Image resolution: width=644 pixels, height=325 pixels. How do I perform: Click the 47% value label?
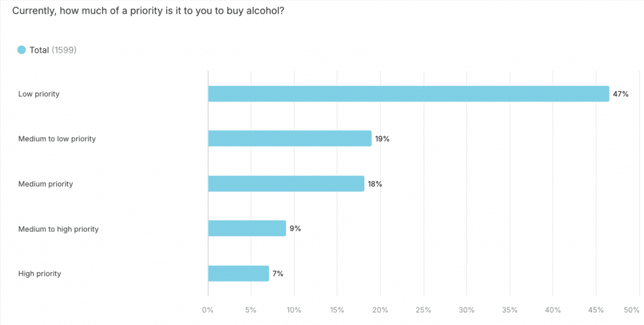point(621,94)
